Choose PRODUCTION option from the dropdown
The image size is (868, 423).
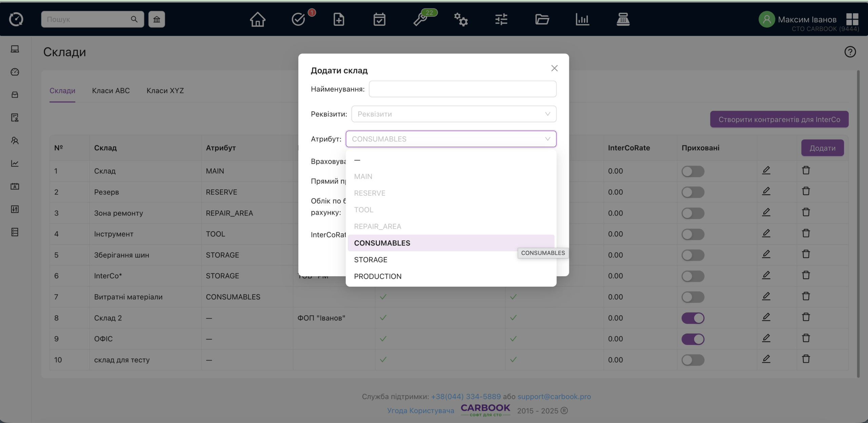coord(378,276)
